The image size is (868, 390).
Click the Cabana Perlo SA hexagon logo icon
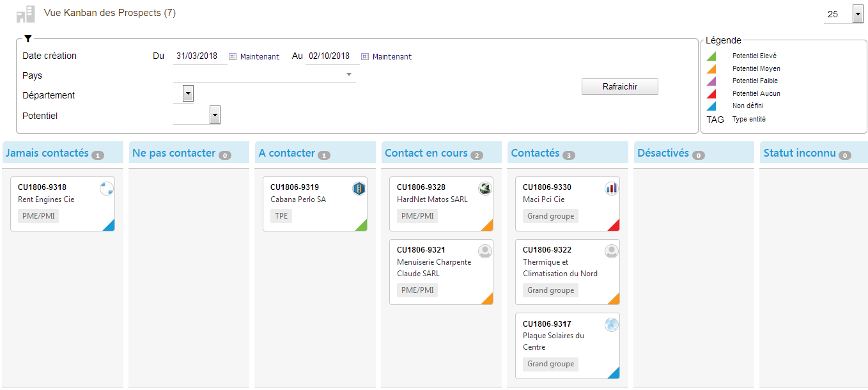coord(359,188)
